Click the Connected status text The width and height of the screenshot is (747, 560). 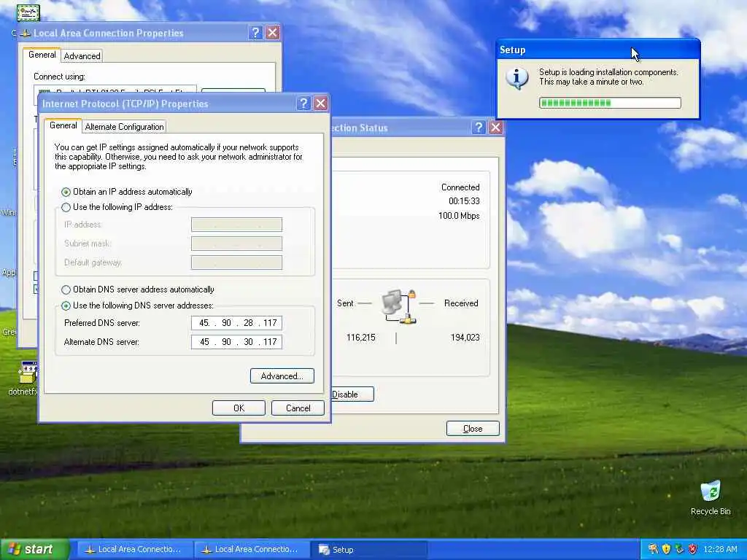pos(460,187)
